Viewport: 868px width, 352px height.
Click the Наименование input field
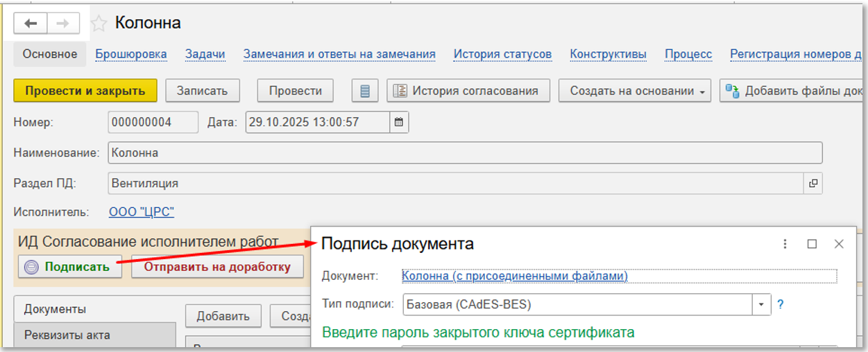tap(465, 152)
